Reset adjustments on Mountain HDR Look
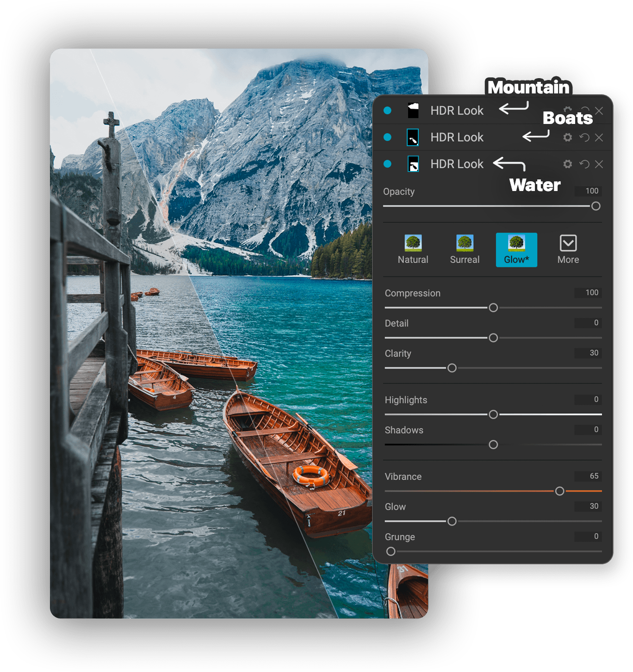Image resolution: width=633 pixels, height=672 pixels. (584, 111)
